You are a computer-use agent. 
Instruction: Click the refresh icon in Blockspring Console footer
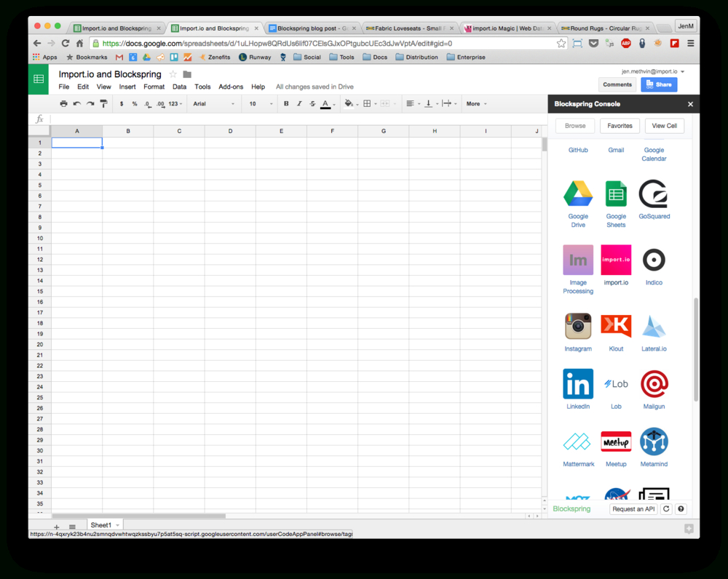pyautogui.click(x=665, y=508)
